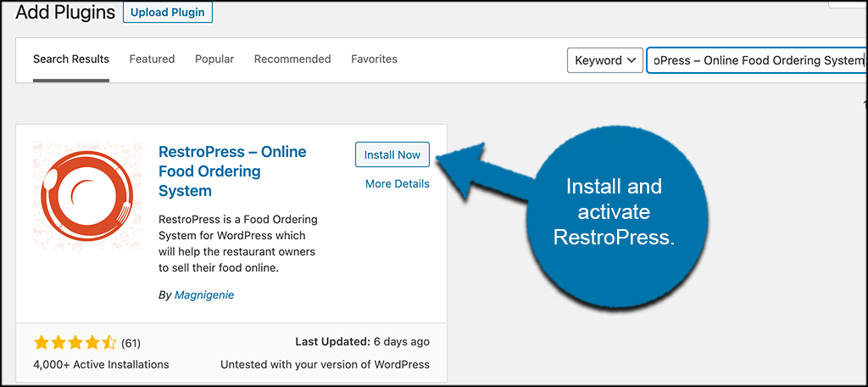Click the RestroPress plugin description text
Image resolution: width=868 pixels, height=387 pixels.
pyautogui.click(x=238, y=243)
